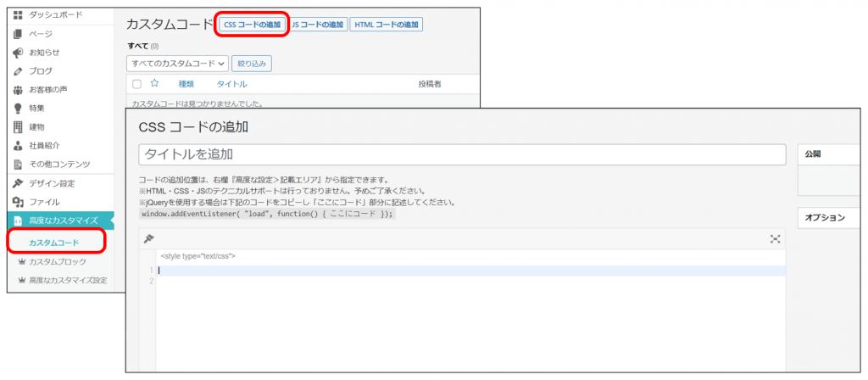Click the すべて filter link
Screen dimensions: 868x380
[x=138, y=46]
